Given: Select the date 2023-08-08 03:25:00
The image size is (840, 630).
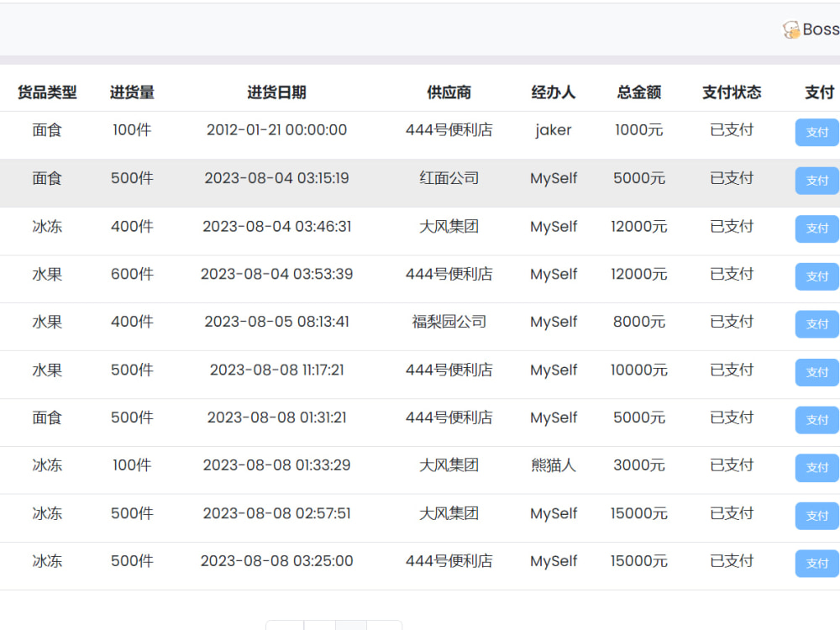Looking at the screenshot, I should coord(276,561).
